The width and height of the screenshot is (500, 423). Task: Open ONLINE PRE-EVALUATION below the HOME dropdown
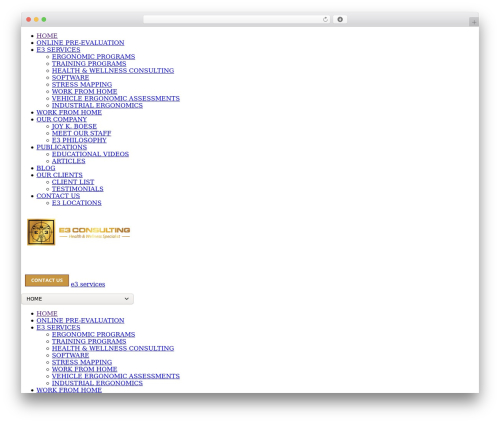click(x=80, y=321)
